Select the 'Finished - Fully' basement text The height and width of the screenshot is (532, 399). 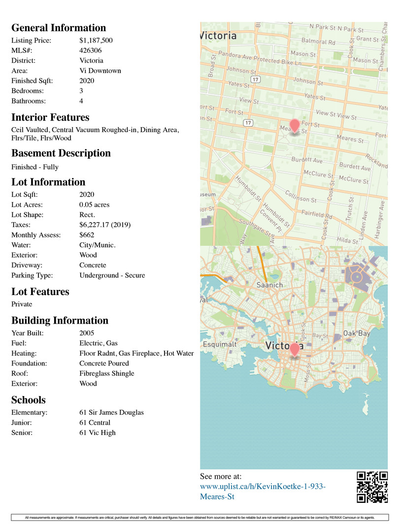pyautogui.click(x=35, y=167)
